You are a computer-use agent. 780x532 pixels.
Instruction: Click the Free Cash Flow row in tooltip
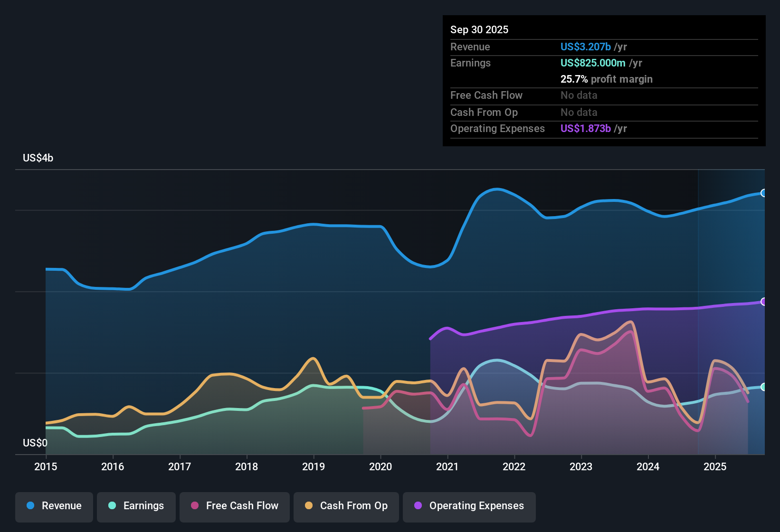(x=604, y=95)
